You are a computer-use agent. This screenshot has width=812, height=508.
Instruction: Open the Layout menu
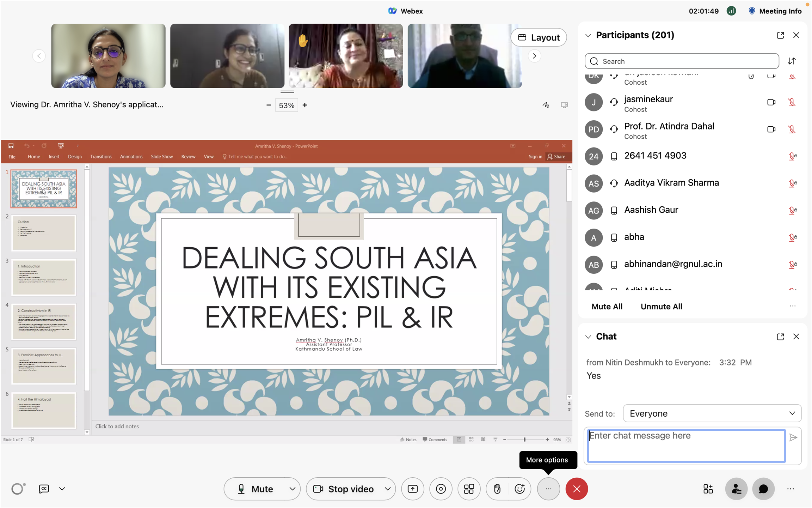(x=539, y=37)
